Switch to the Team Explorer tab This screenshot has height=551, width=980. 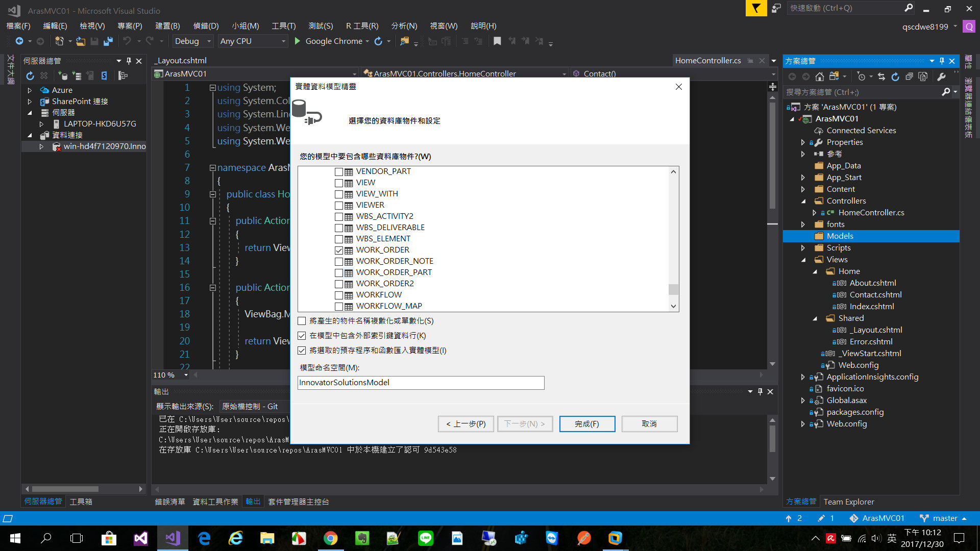(x=848, y=502)
